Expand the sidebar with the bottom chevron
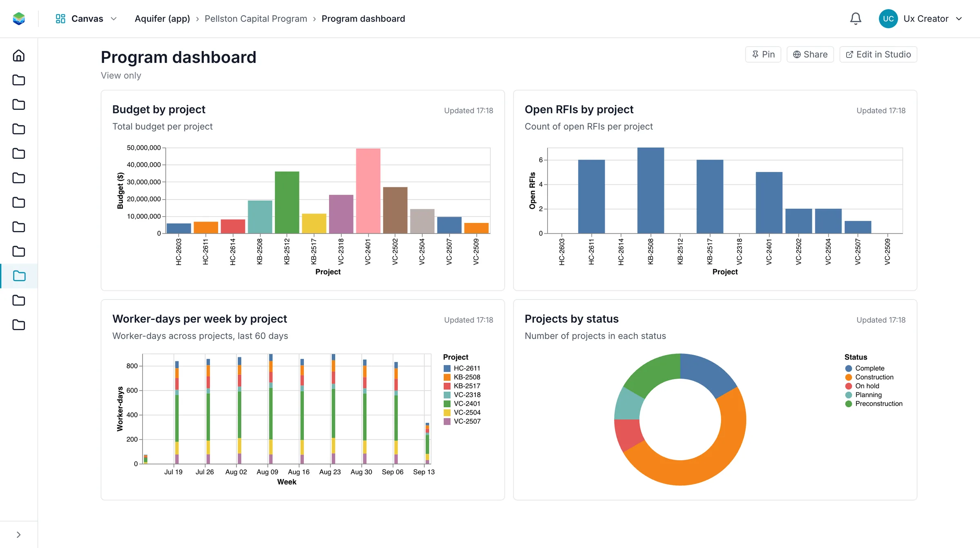980x548 pixels. click(x=19, y=535)
